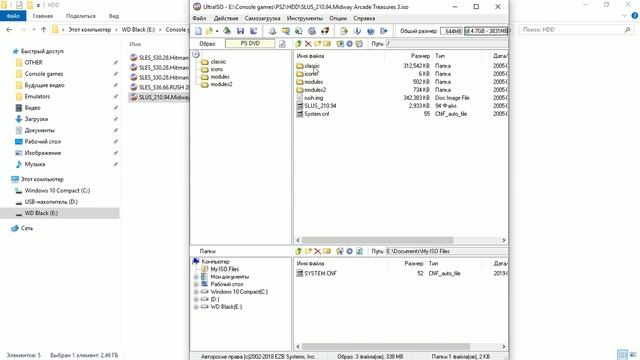Select My ISO Files in local folder tree
The width and height of the screenshot is (640, 360).
pyautogui.click(x=224, y=269)
